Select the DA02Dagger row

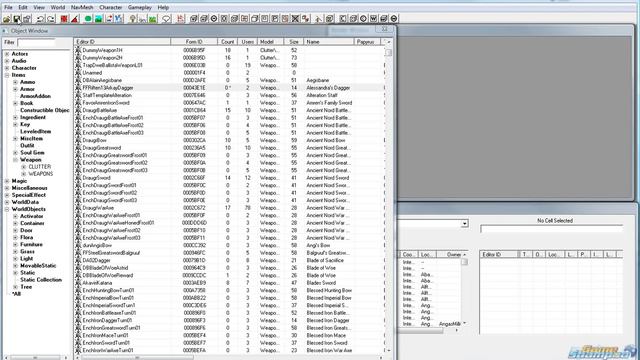click(229, 260)
